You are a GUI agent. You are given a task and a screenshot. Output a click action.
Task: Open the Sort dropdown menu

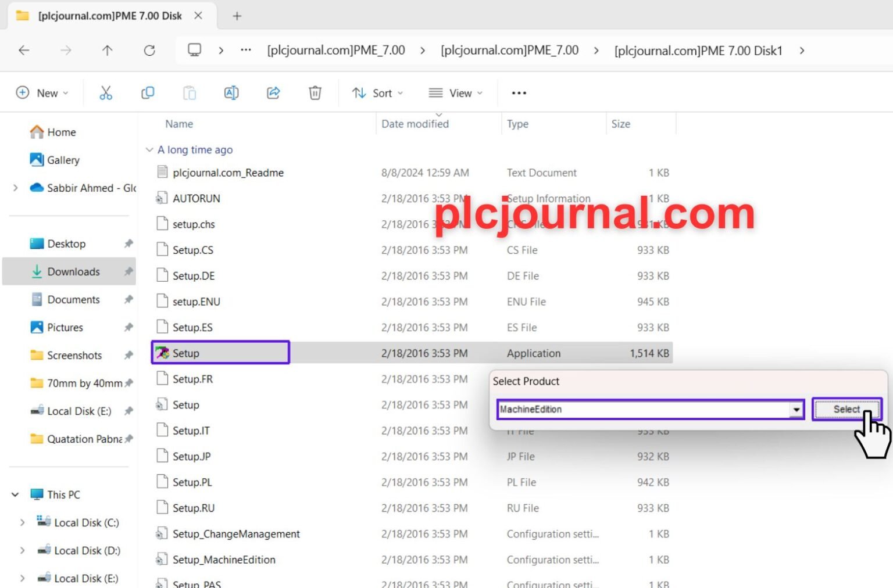point(378,93)
